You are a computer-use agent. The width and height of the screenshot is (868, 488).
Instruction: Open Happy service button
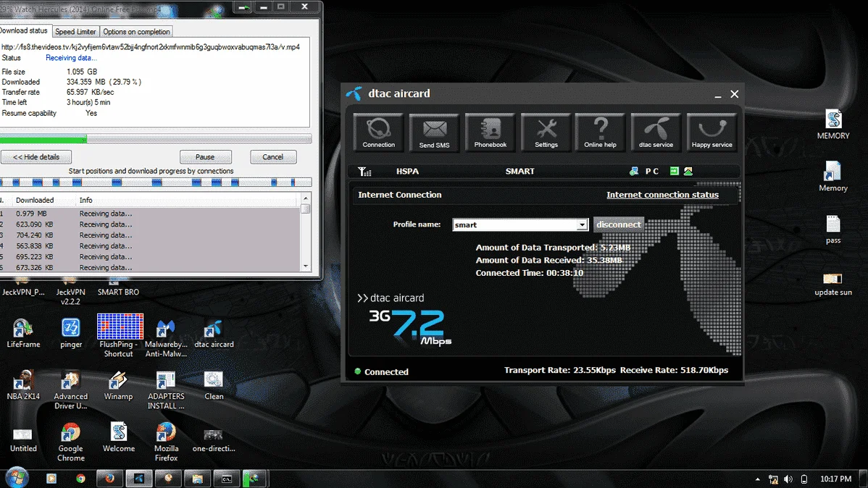[x=712, y=132]
